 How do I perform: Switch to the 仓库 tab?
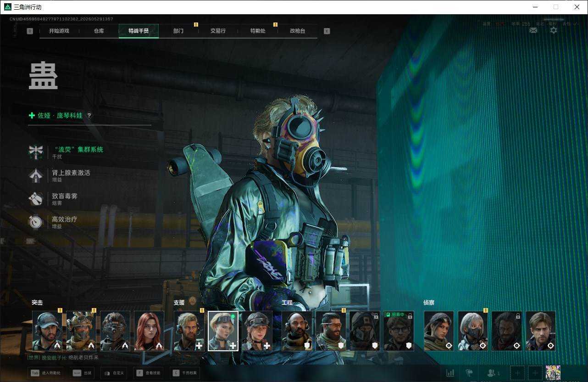[99, 31]
